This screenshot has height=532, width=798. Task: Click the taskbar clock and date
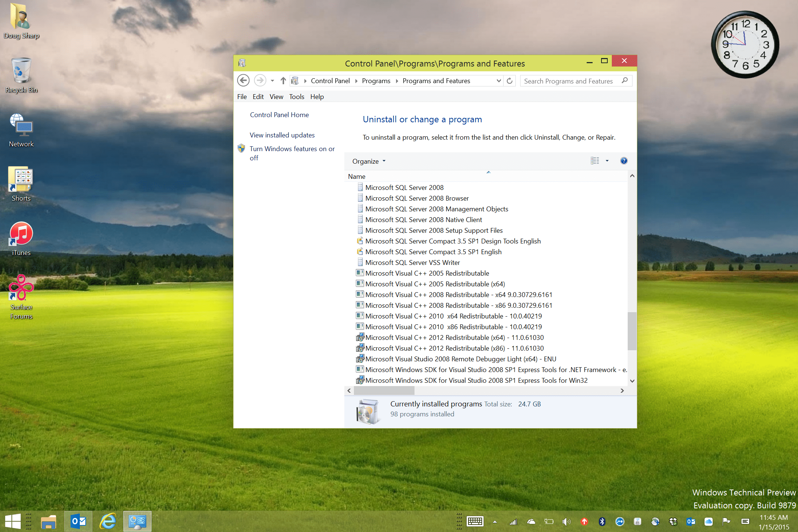tap(774, 522)
